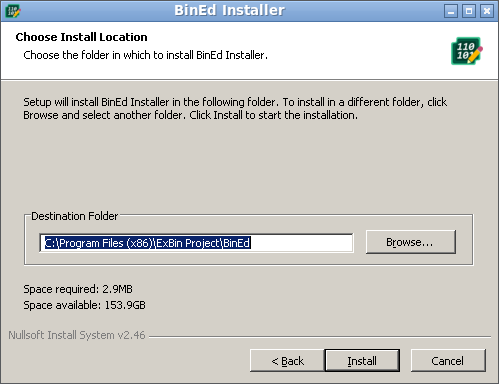Image resolution: width=499 pixels, height=384 pixels.
Task: Click the BinEd icon in title bar
Action: click(x=13, y=11)
